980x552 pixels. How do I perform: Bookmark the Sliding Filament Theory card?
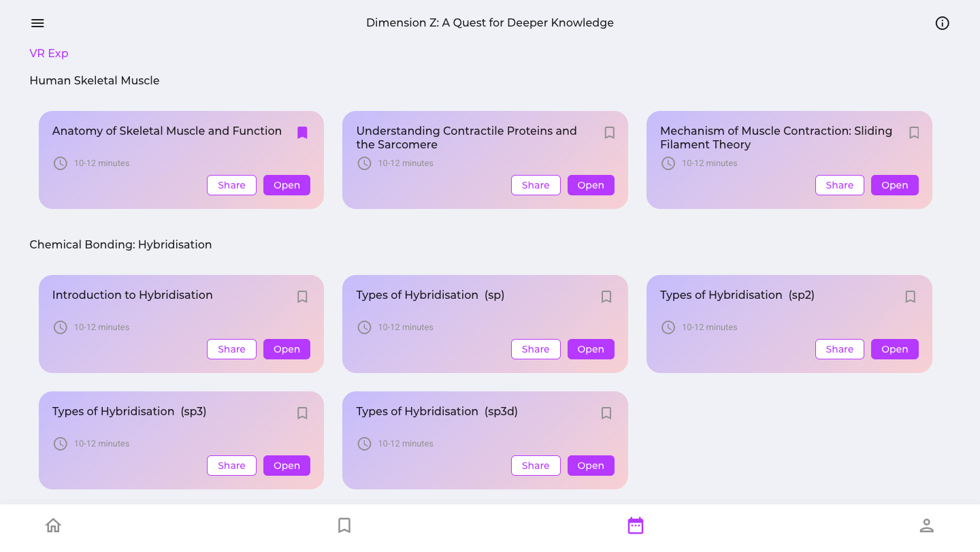click(914, 133)
